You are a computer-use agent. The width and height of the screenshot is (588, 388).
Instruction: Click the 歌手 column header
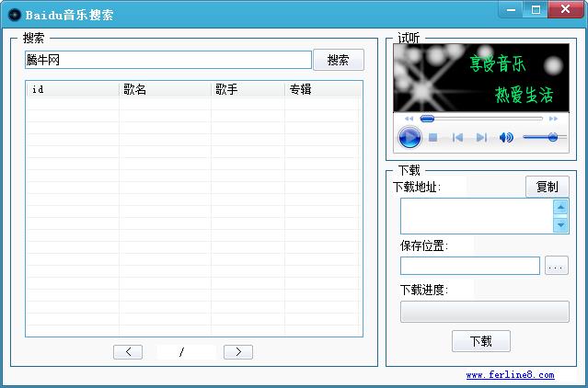247,89
